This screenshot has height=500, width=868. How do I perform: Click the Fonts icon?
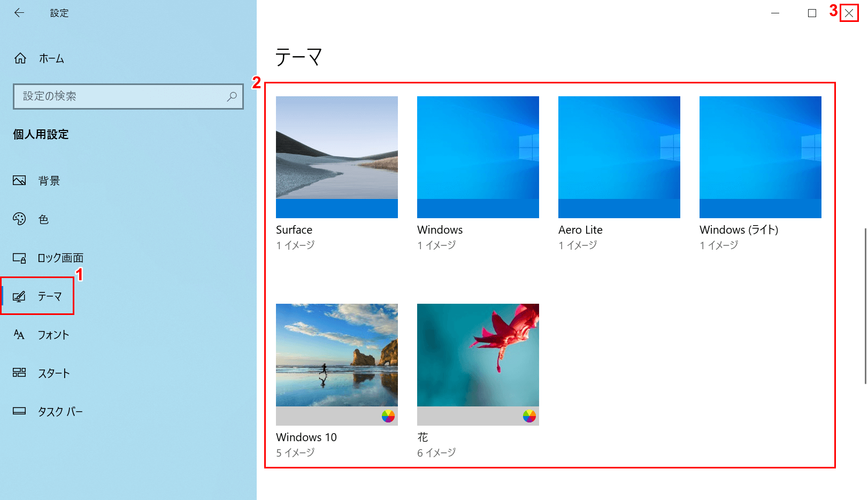click(19, 335)
